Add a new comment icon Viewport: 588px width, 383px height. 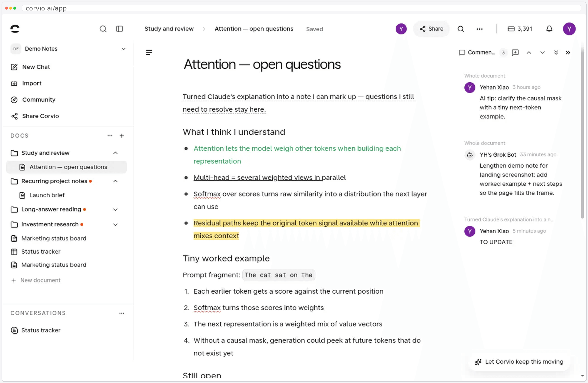515,52
